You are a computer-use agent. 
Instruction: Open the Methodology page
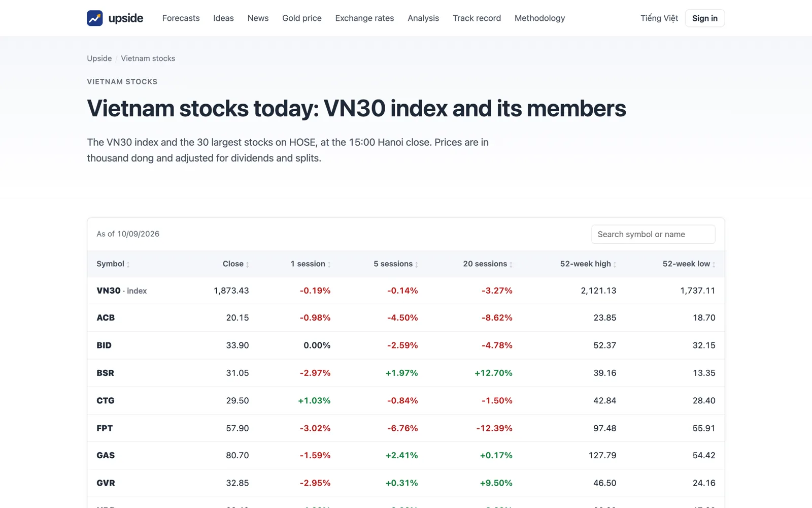tap(539, 18)
